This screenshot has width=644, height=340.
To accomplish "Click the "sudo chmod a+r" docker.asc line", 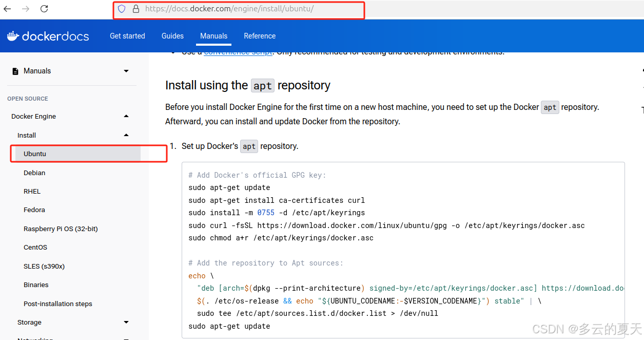I will [281, 238].
